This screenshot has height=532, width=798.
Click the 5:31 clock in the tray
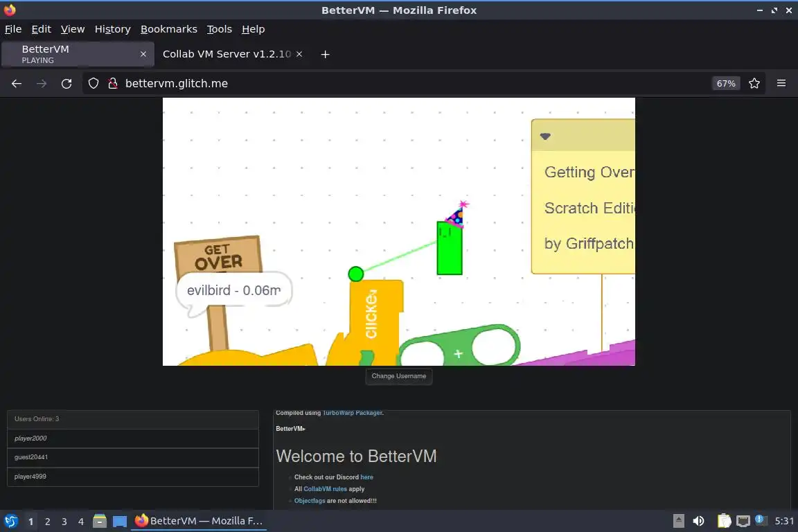[x=783, y=521]
